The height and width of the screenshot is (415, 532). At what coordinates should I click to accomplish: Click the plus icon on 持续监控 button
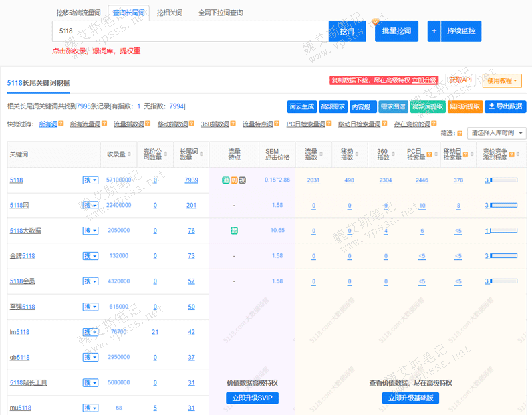tap(434, 31)
